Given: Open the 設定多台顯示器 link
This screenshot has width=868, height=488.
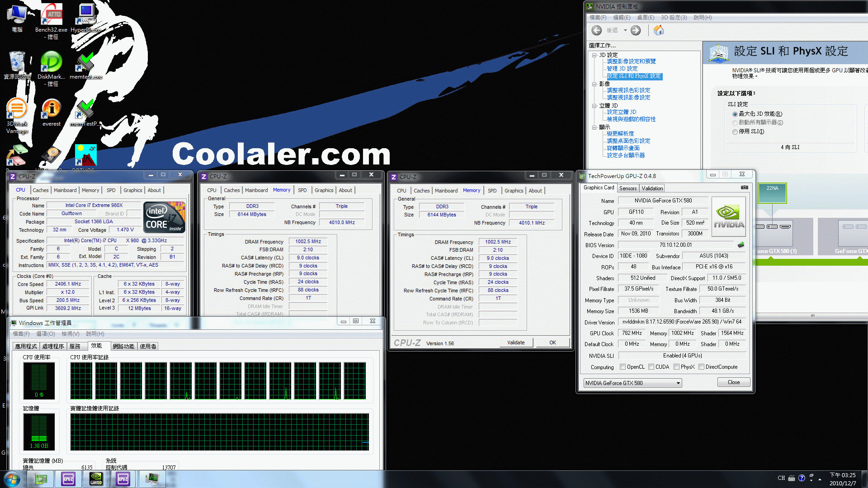Looking at the screenshot, I should pos(626,155).
